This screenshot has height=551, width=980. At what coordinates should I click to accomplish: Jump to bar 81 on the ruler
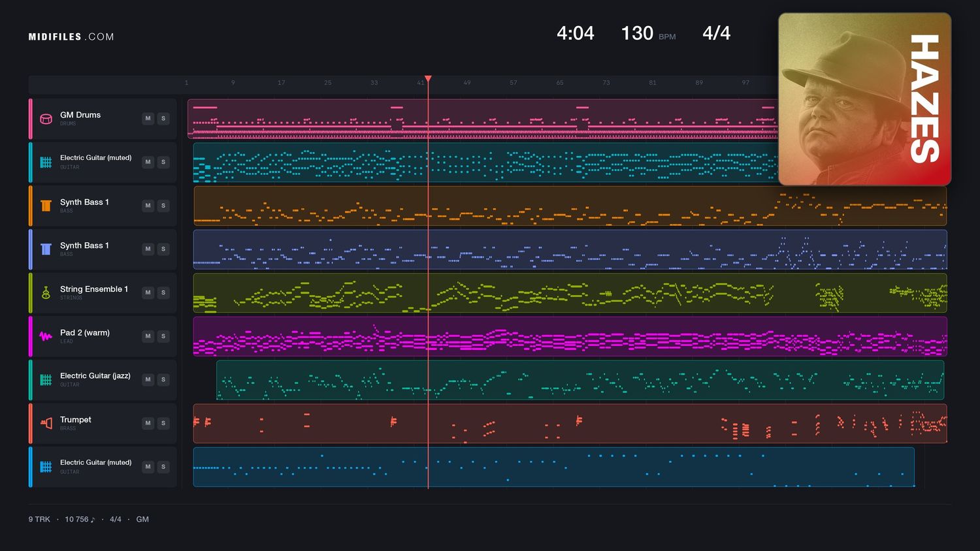(653, 83)
